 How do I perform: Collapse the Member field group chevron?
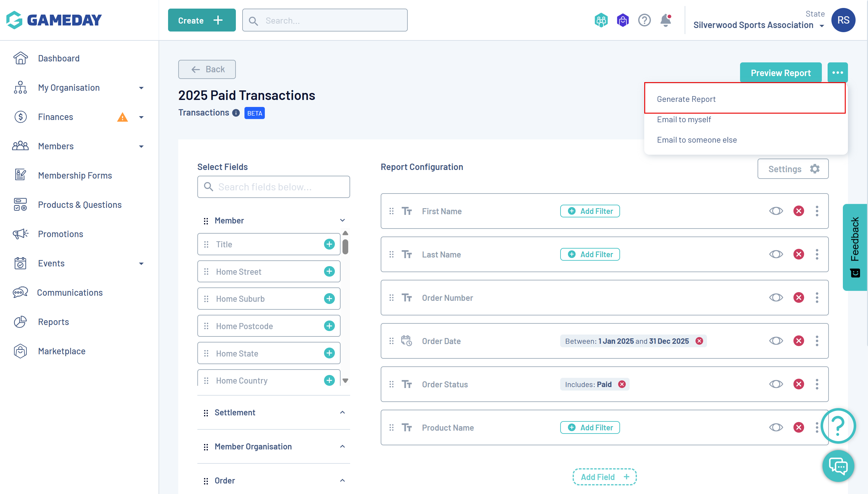click(x=342, y=221)
